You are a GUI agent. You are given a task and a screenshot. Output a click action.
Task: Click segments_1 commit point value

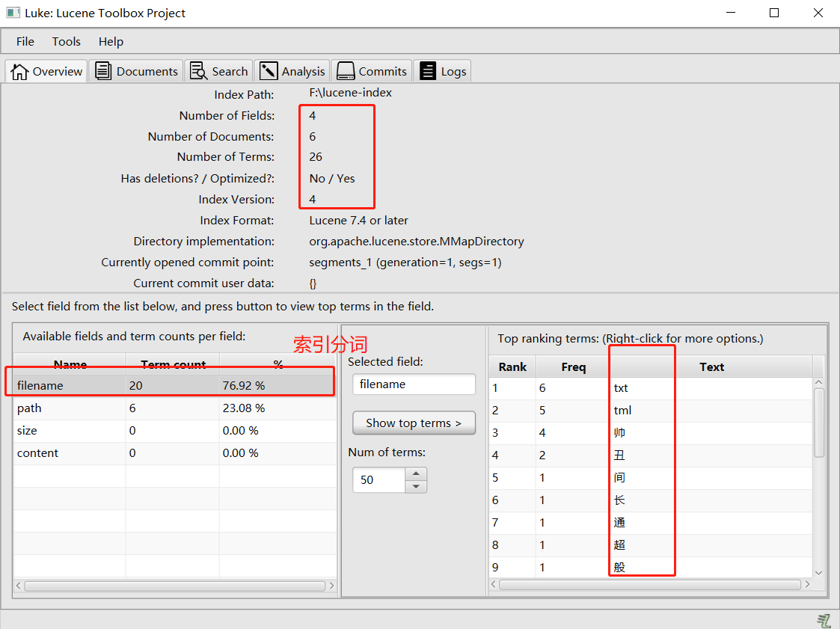coord(405,262)
